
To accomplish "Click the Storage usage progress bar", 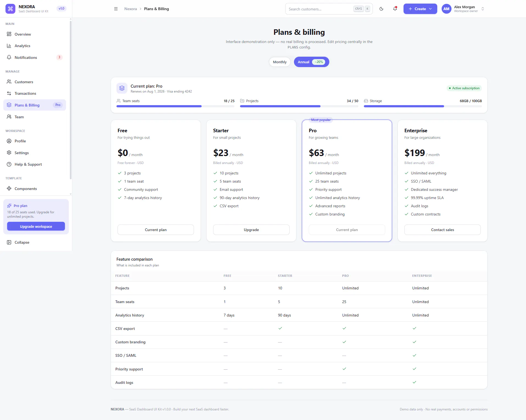I will click(x=423, y=106).
